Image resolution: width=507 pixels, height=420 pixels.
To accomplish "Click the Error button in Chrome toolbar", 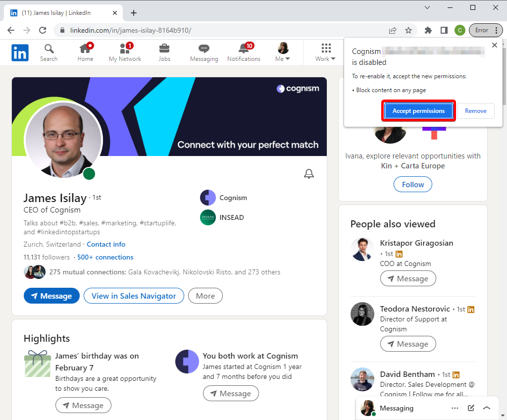I will pyautogui.click(x=481, y=30).
